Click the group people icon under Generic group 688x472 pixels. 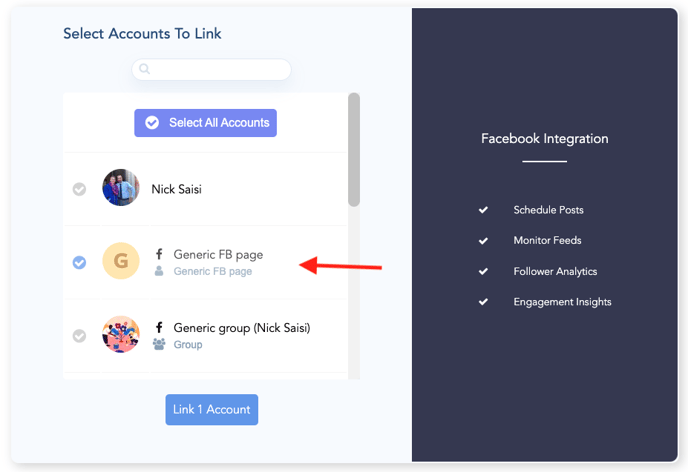click(x=159, y=344)
